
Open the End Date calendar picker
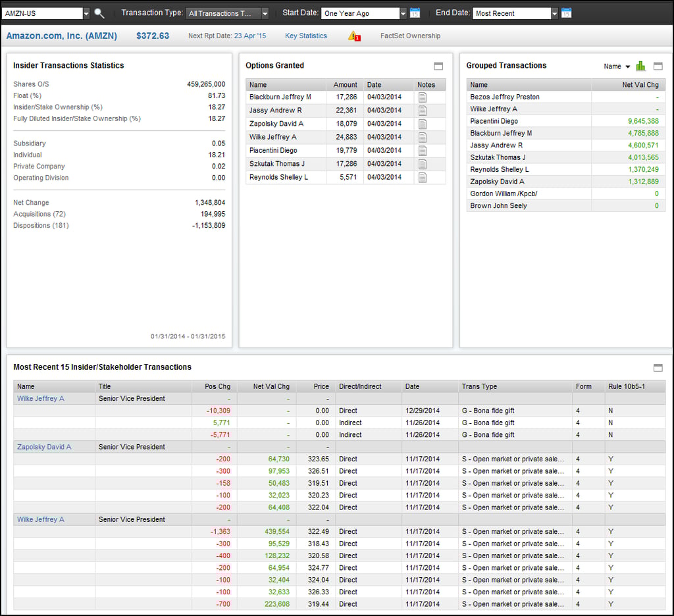pyautogui.click(x=567, y=13)
